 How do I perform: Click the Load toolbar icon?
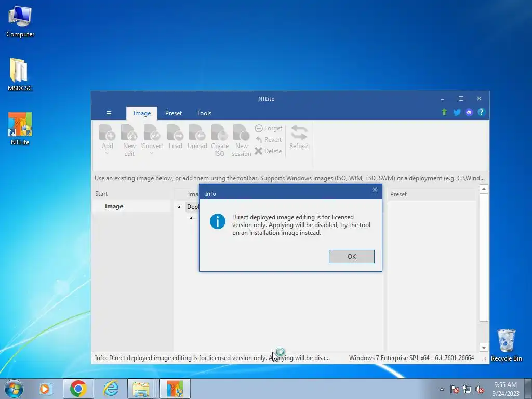click(x=176, y=137)
